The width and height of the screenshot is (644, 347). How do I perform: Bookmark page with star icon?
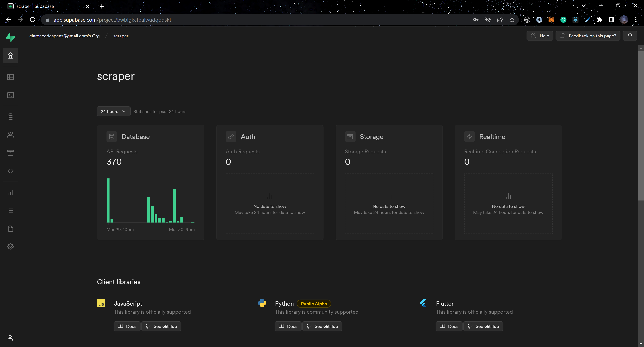(512, 20)
